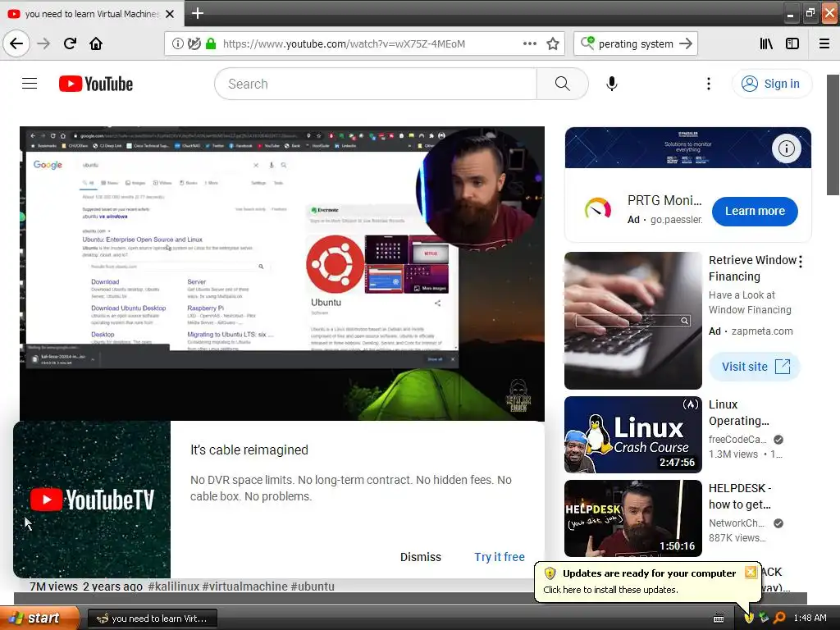
Task: Open HELPDESK video thumbnail
Action: click(632, 518)
